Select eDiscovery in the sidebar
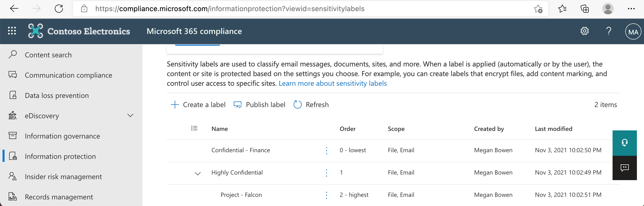The height and width of the screenshot is (206, 644). pyautogui.click(x=42, y=116)
